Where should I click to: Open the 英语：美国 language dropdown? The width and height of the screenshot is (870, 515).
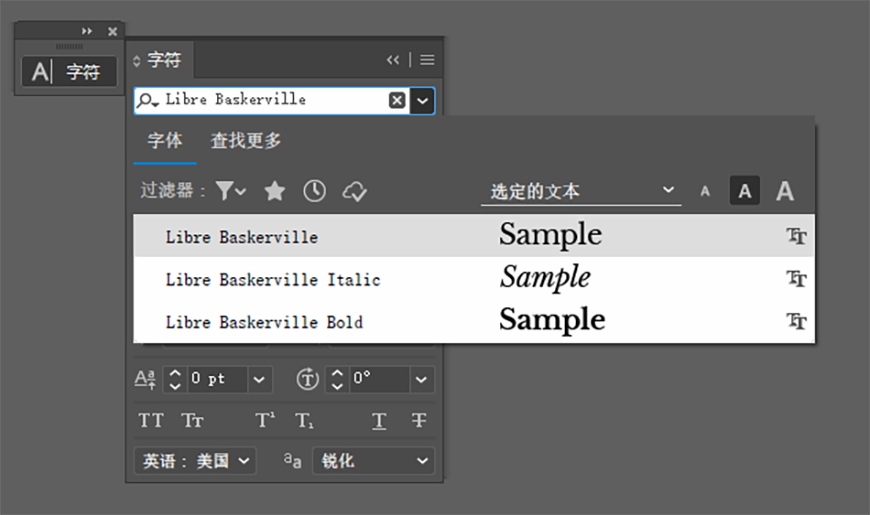coord(195,461)
